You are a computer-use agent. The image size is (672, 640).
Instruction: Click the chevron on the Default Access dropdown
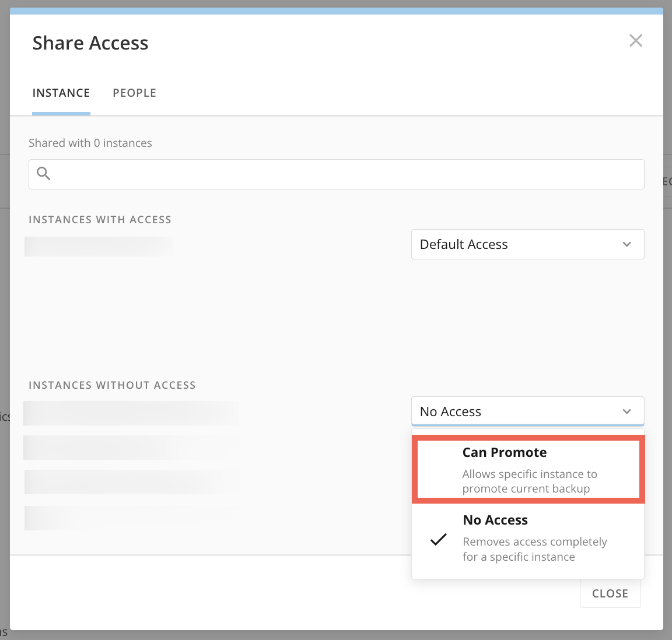point(627,244)
